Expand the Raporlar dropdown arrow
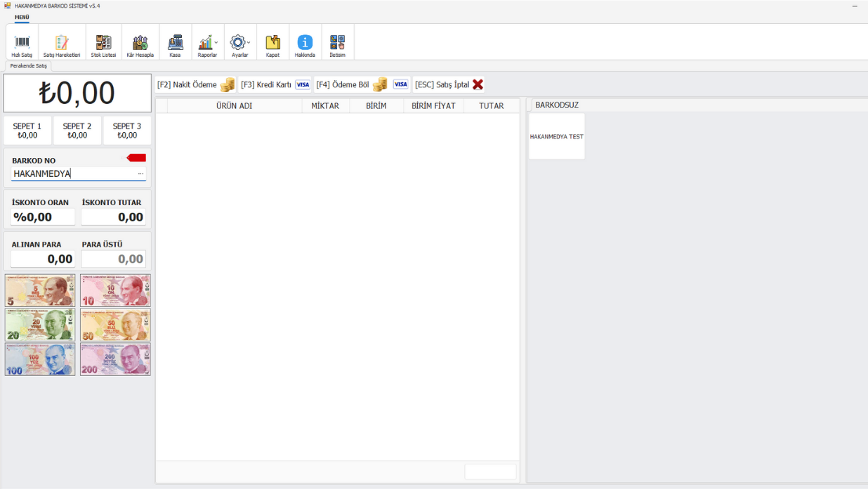This screenshot has width=868, height=489. tap(216, 43)
